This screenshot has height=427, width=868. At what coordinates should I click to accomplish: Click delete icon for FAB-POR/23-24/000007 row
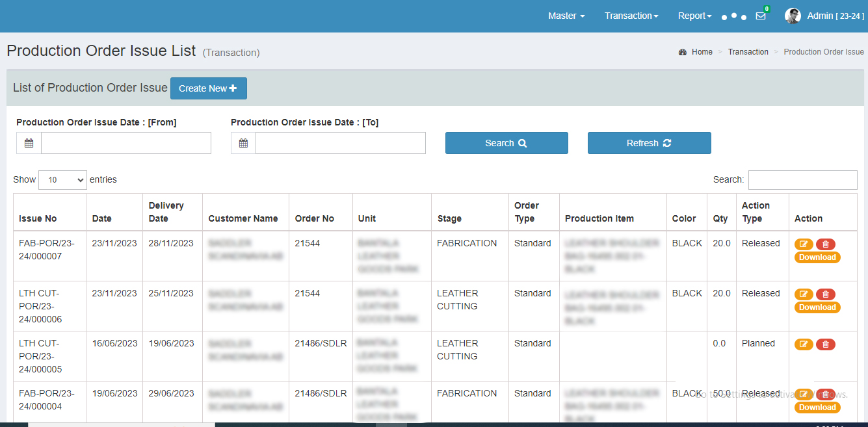(825, 244)
